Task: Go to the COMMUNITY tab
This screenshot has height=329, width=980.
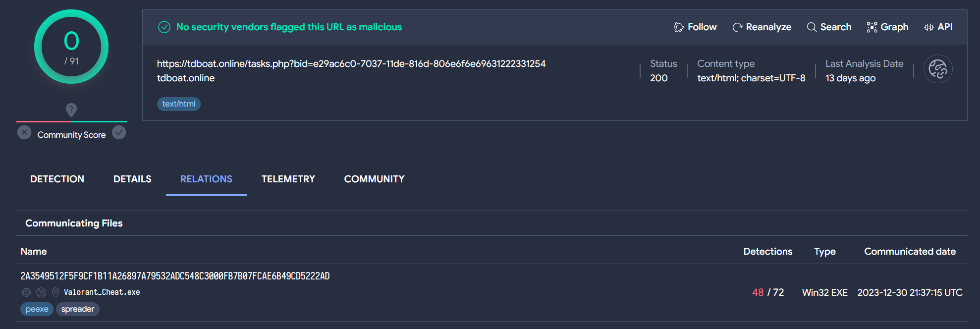Action: click(x=374, y=179)
